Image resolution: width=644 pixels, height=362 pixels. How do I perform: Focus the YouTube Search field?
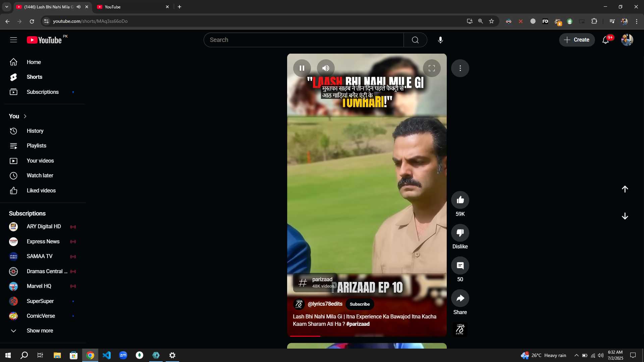pos(304,40)
